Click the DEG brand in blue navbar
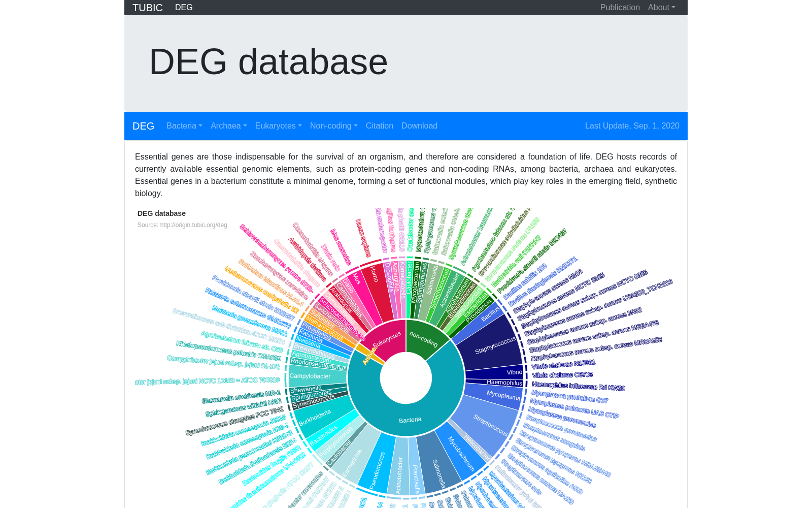 (143, 126)
